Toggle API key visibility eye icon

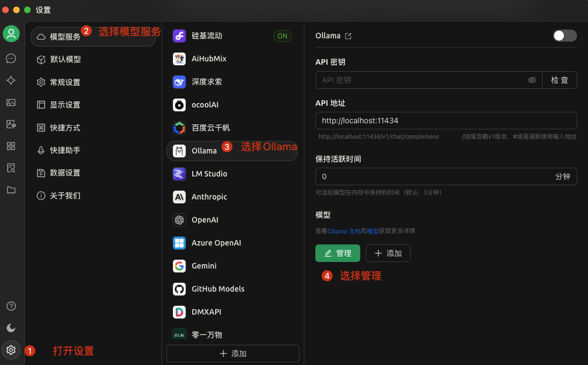click(532, 80)
